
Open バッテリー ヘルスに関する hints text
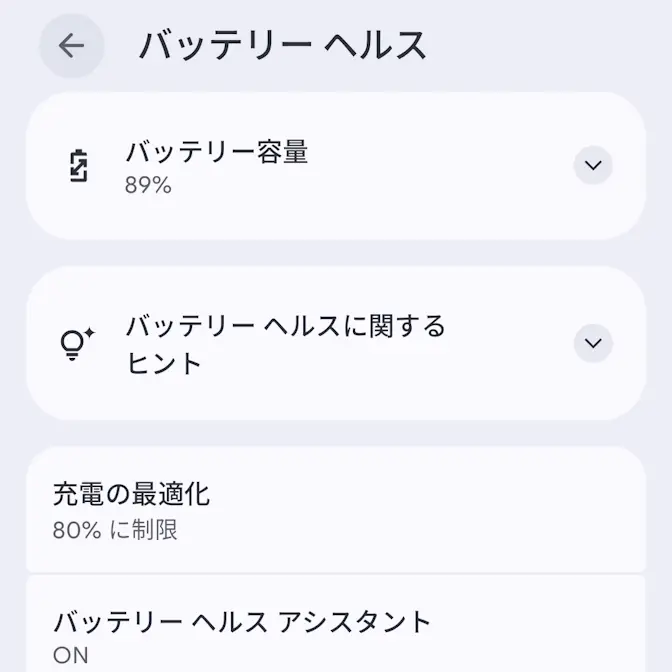click(285, 326)
